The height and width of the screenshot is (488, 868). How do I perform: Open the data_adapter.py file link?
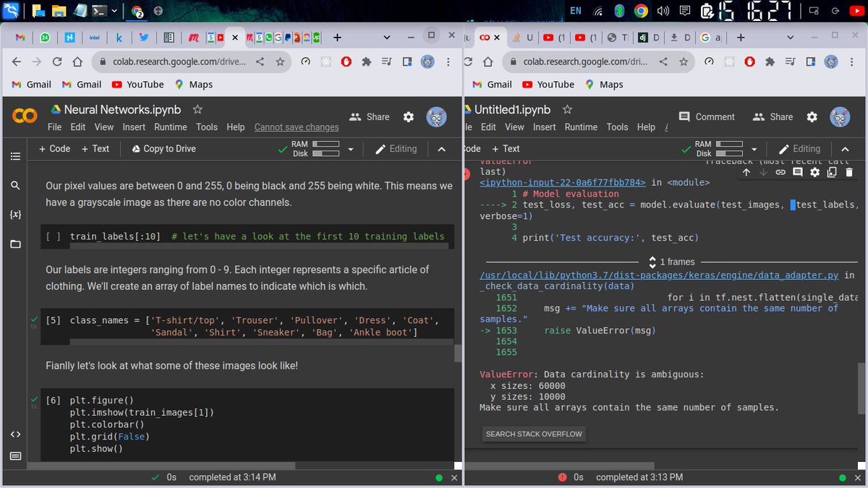point(659,275)
